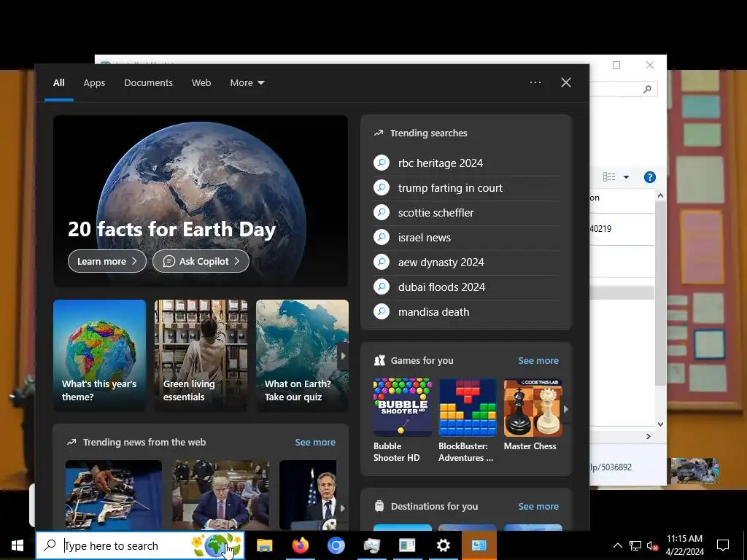Open Master Chess game
Viewport: 747px width, 560px height.
click(533, 415)
